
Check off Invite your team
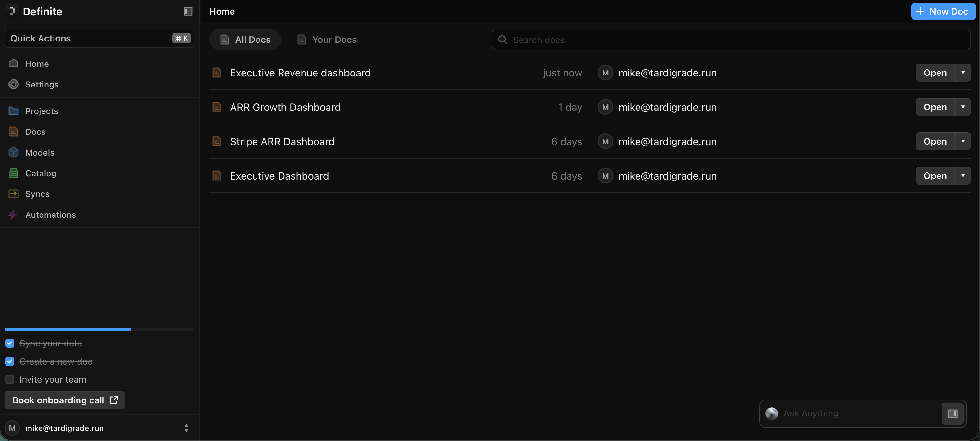click(9, 379)
